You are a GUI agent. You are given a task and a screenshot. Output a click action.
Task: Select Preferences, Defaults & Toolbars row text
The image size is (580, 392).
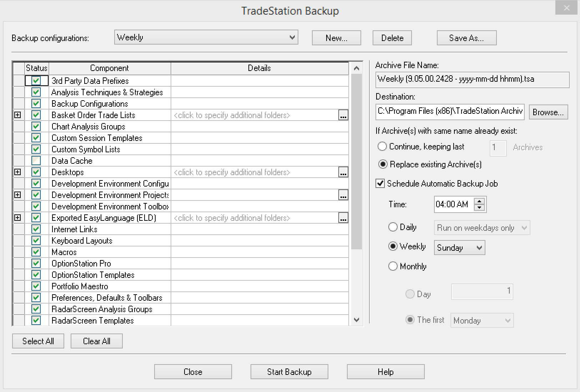(107, 297)
